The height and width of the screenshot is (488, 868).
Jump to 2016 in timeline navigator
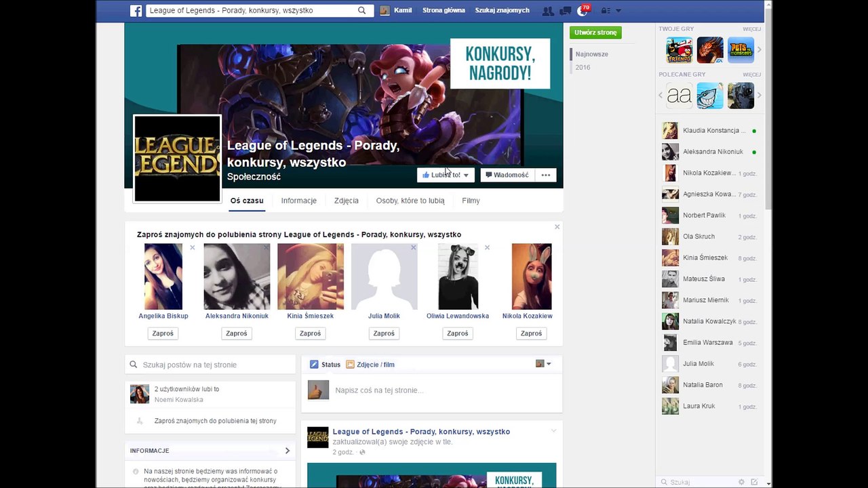coord(583,68)
